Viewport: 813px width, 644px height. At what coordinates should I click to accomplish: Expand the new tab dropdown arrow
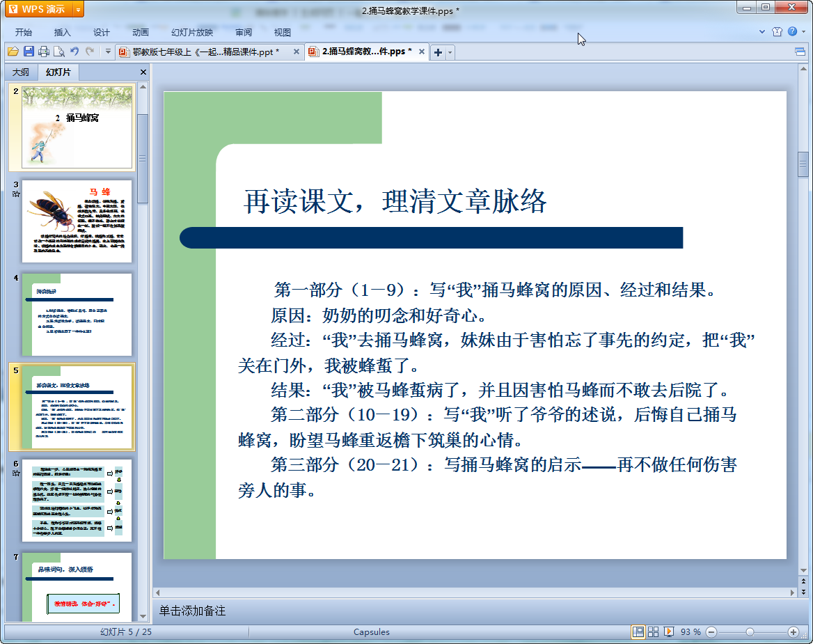tap(450, 52)
